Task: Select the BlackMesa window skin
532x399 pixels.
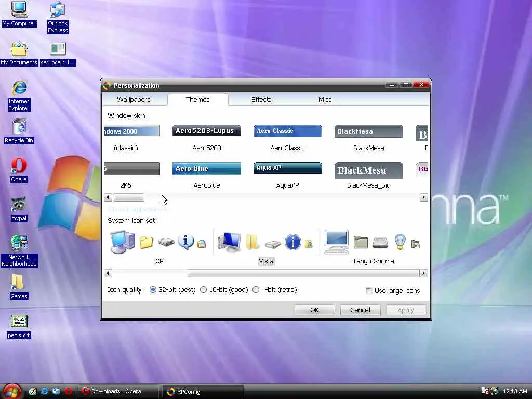Action: pos(368,138)
